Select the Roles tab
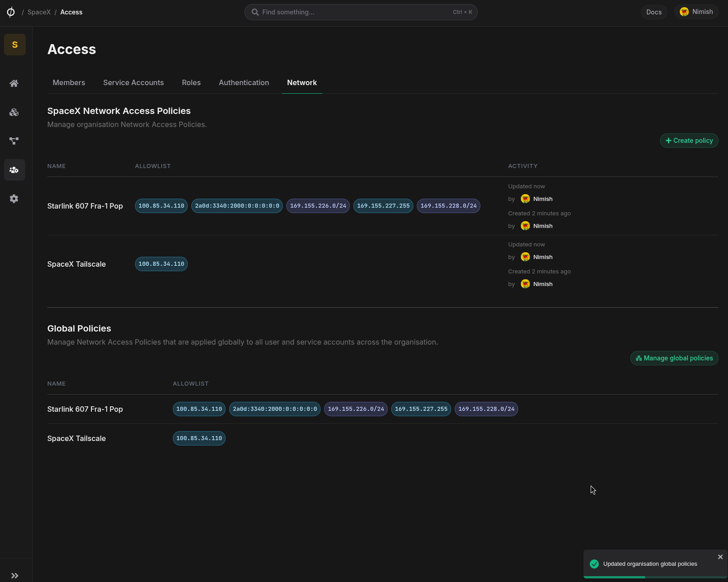 click(x=191, y=82)
